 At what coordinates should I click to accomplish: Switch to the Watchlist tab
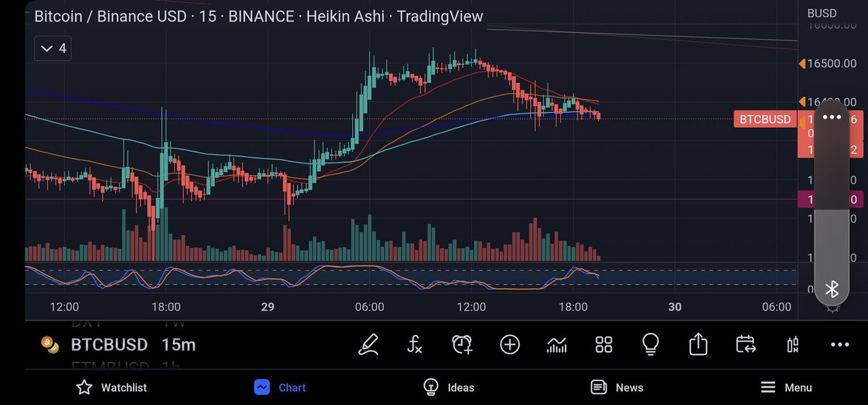click(x=111, y=388)
